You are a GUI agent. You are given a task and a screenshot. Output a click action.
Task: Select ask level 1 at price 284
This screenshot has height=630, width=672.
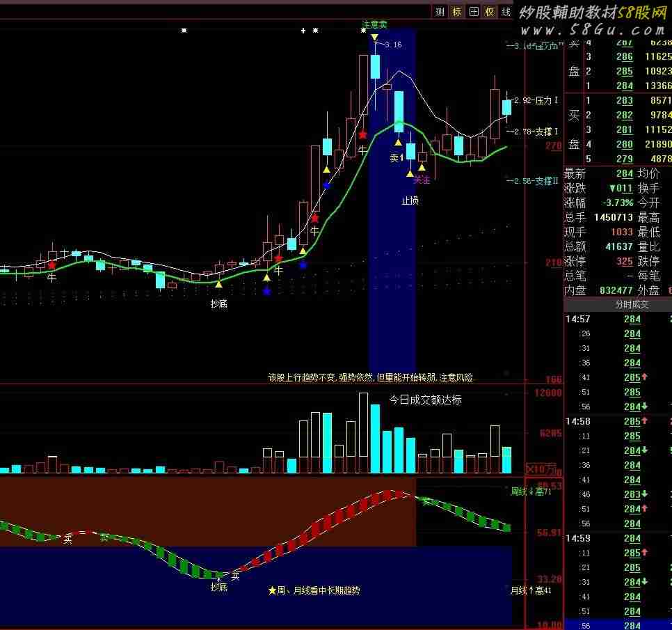click(x=628, y=86)
